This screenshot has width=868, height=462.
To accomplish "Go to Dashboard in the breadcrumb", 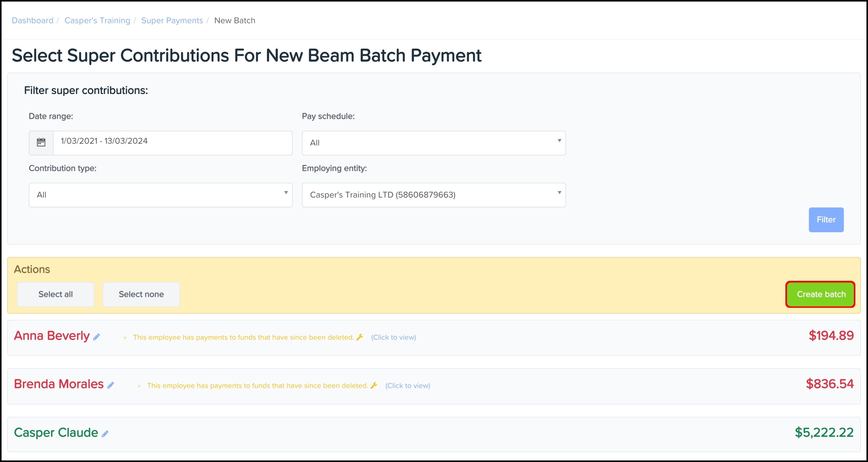I will coord(32,20).
